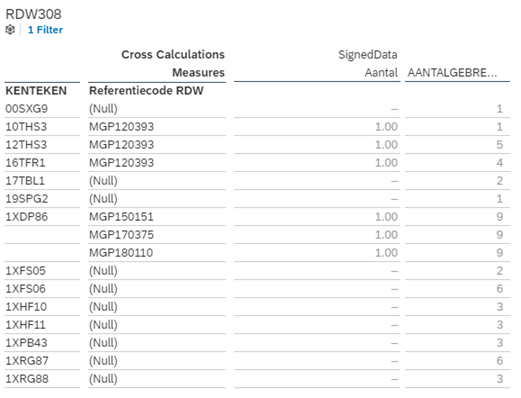
Task: Select Aantal value 1.00 for MGP180110
Action: [x=386, y=253]
